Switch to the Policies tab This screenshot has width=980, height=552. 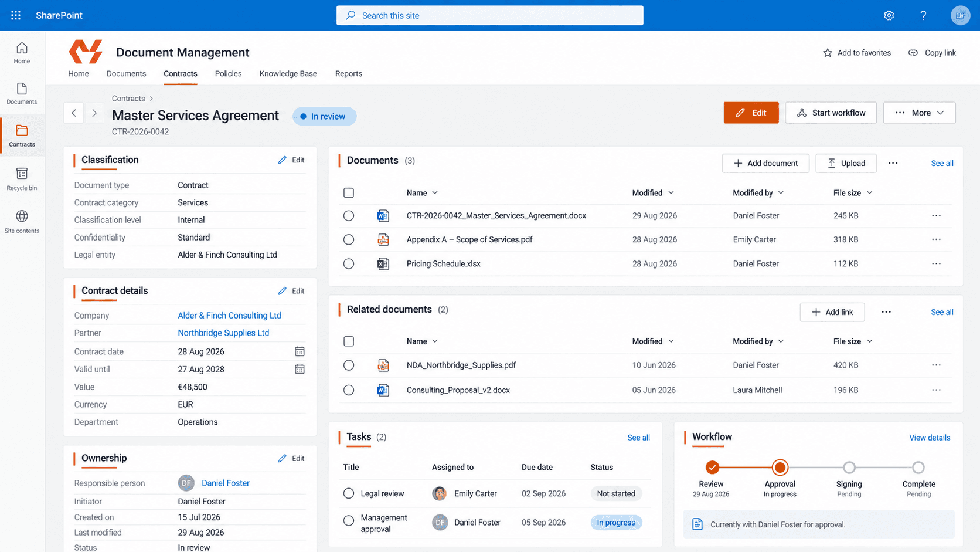pos(228,74)
